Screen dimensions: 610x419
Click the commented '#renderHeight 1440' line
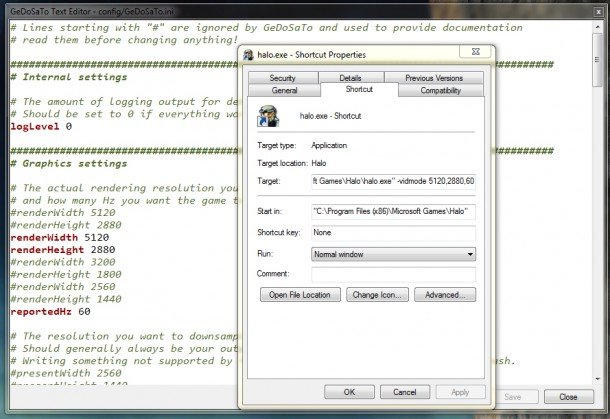click(x=66, y=299)
